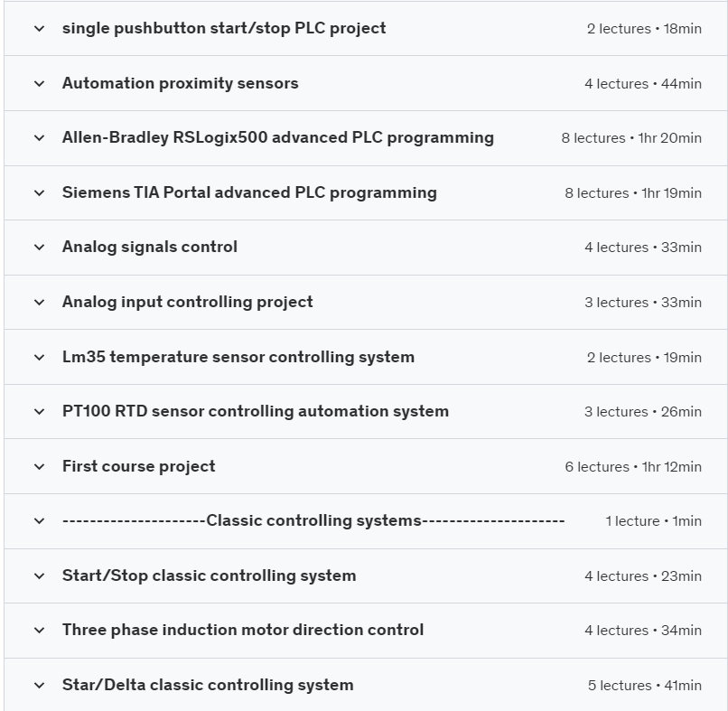Image resolution: width=728 pixels, height=711 pixels.
Task: Expand Analog signals control chevron
Action: click(x=39, y=248)
